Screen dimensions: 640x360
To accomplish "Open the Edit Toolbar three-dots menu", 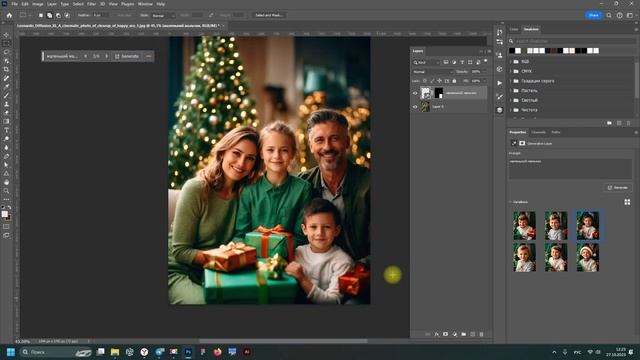I will 6,199.
